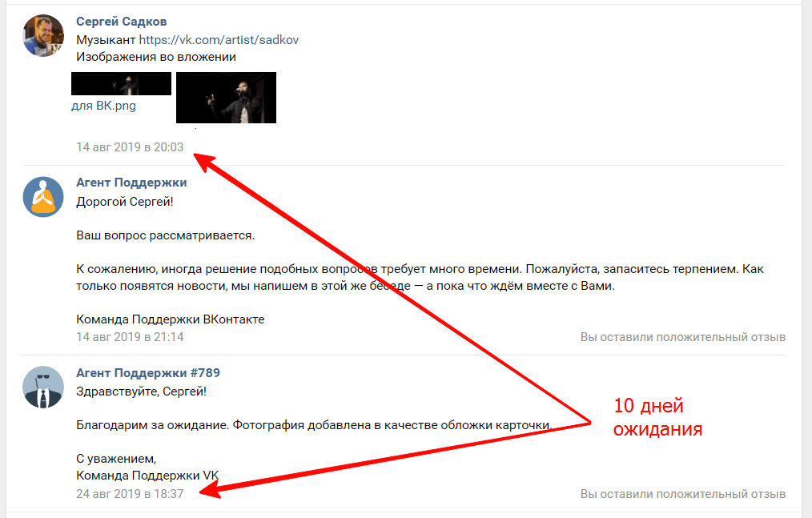
Task: Click the 'Благодарим за ожидание' message text
Action: pyautogui.click(x=315, y=425)
